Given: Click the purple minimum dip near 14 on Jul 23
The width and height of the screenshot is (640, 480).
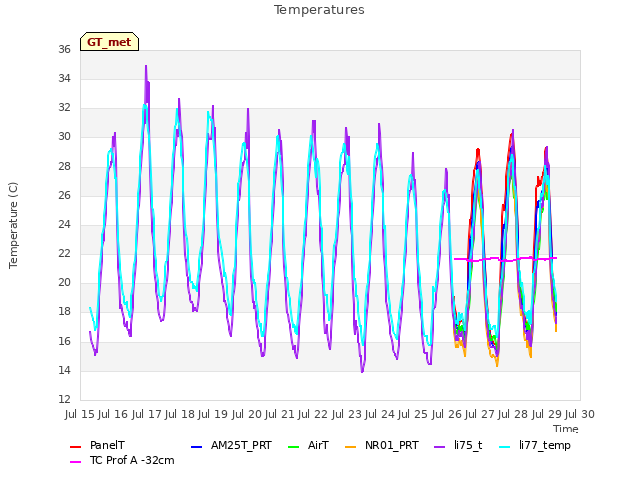Looking at the screenshot, I should point(362,371).
